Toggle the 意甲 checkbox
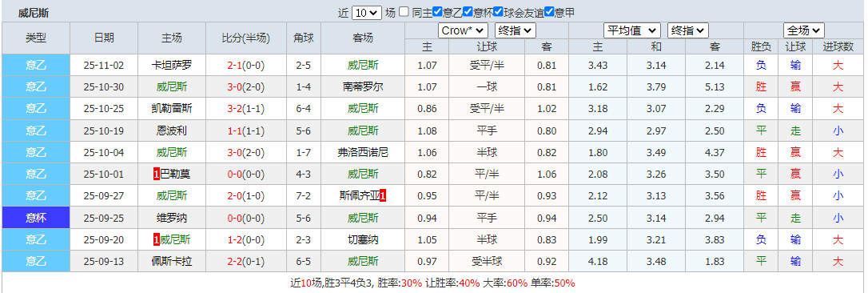The width and height of the screenshot is (868, 293). pyautogui.click(x=549, y=12)
